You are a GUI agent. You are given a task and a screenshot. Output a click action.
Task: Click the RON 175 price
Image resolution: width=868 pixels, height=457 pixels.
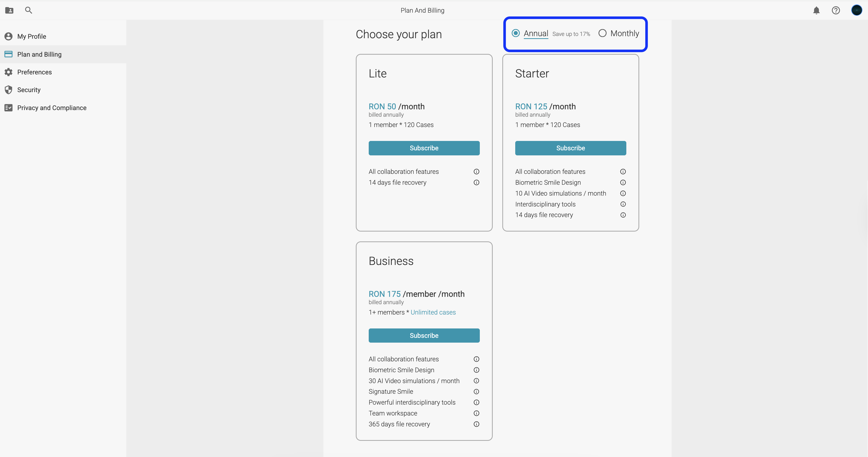click(384, 294)
